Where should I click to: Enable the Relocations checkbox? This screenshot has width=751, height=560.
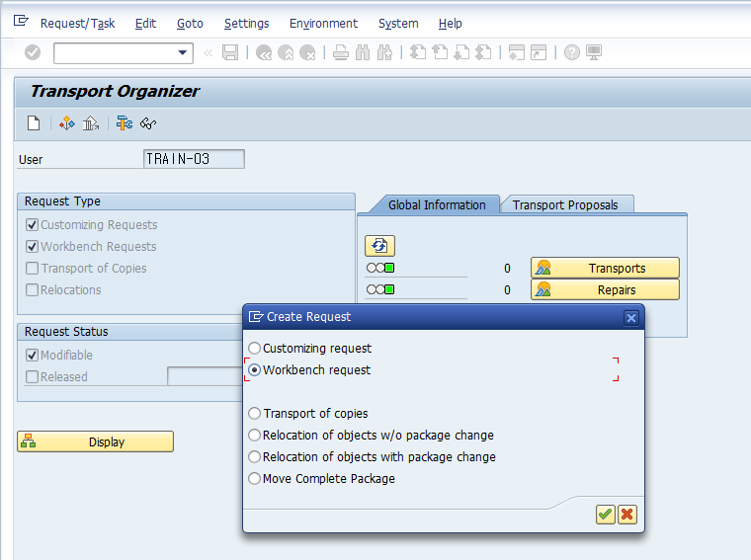pos(32,290)
